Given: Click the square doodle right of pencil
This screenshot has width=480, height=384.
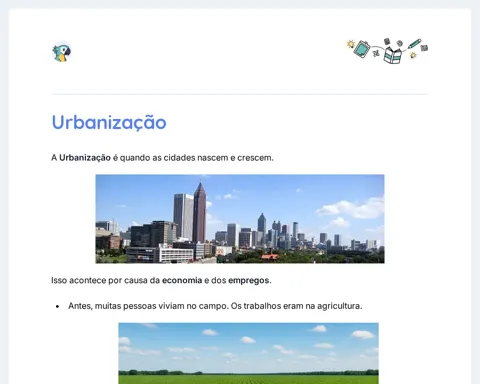Looking at the screenshot, I should coord(424,48).
